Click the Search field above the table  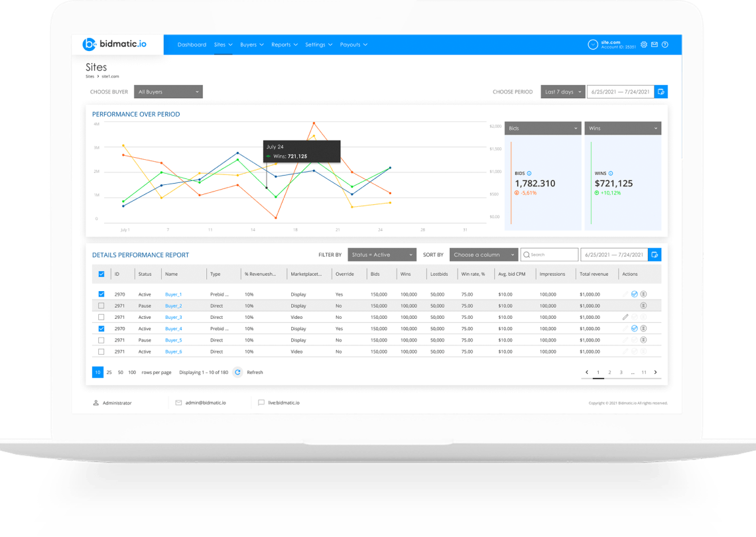[x=549, y=255]
